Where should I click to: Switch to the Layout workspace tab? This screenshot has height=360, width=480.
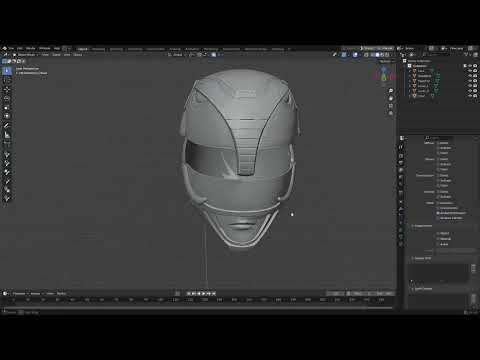click(82, 49)
